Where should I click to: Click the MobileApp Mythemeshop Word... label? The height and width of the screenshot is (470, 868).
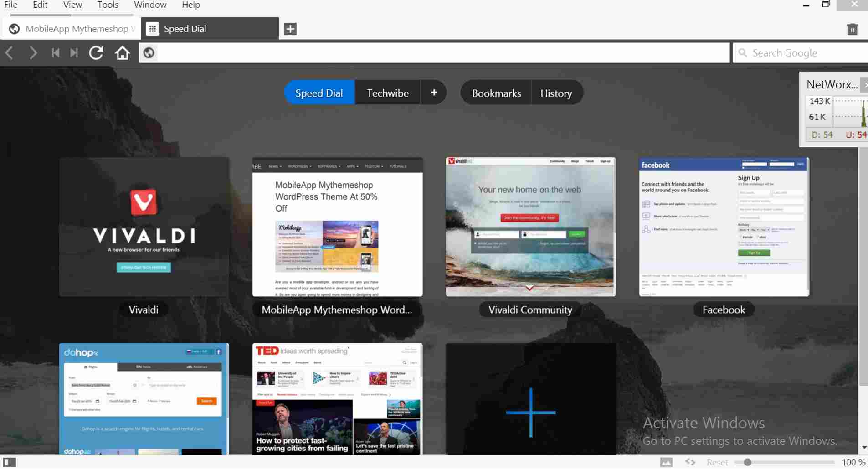tap(337, 310)
